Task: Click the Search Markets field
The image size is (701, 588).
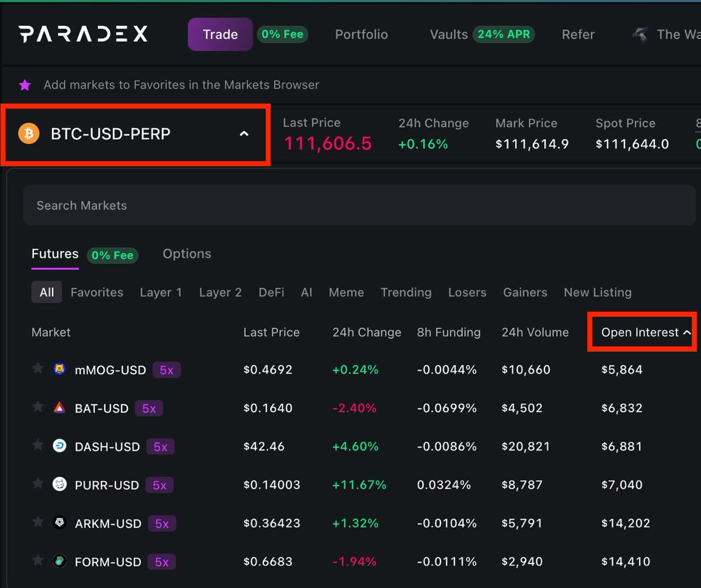Action: (359, 205)
